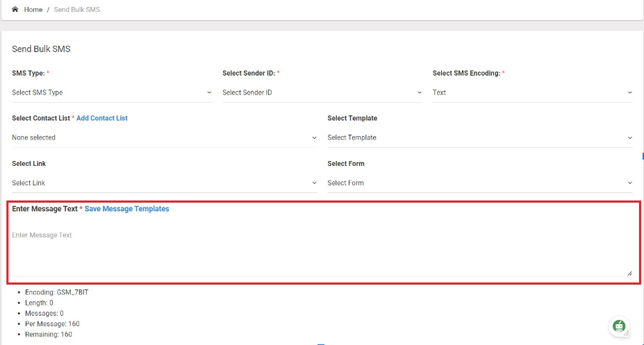Click the SMS Encoding chevron arrow
This screenshot has height=345, width=644.
pos(629,93)
